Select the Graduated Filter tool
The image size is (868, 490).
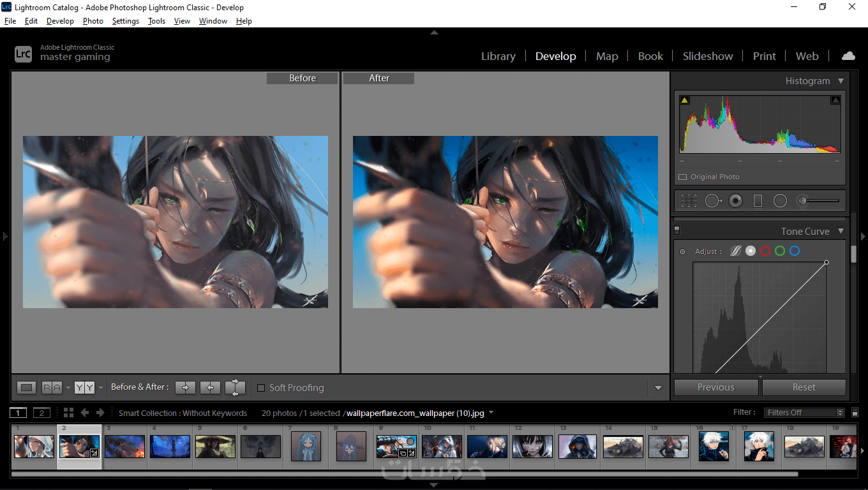click(x=758, y=201)
